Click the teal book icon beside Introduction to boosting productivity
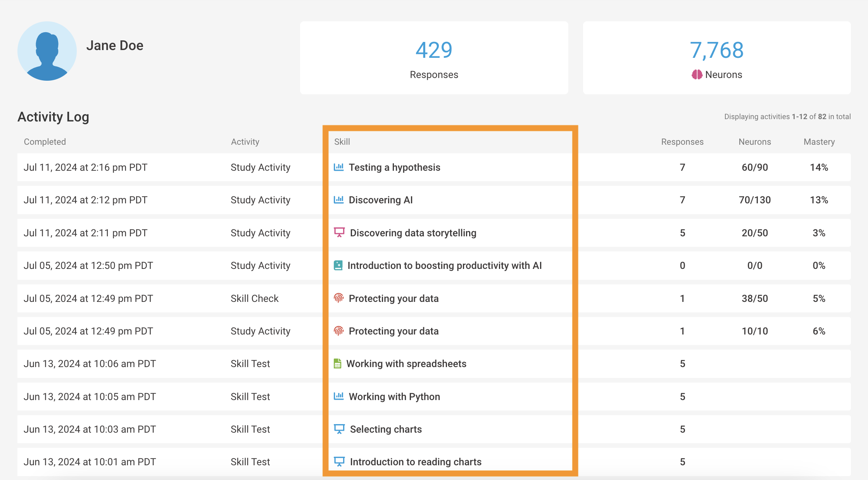Screen dimensions: 868x480 [339, 265]
